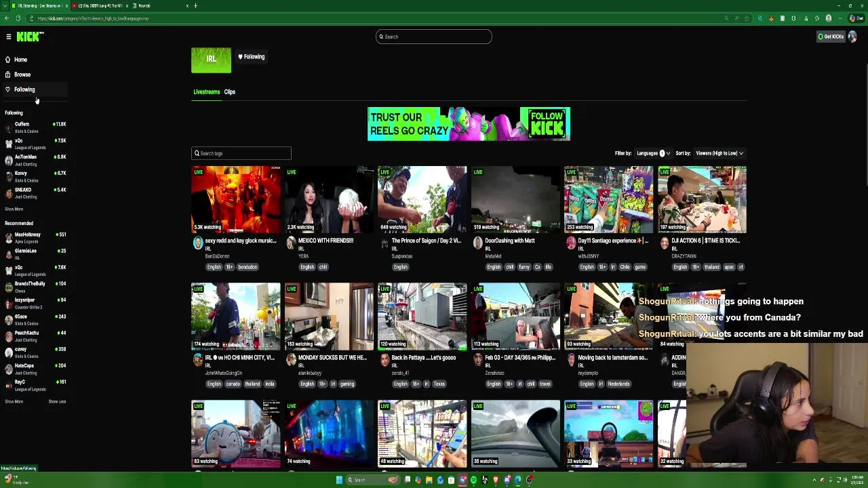Open PeachKachu recommended channel

coord(34,335)
